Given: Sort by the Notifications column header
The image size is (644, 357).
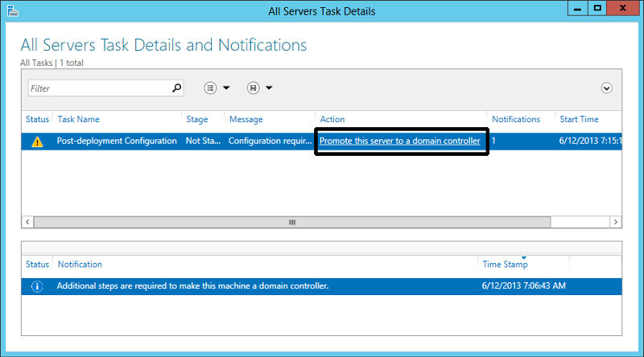Looking at the screenshot, I should tap(516, 120).
